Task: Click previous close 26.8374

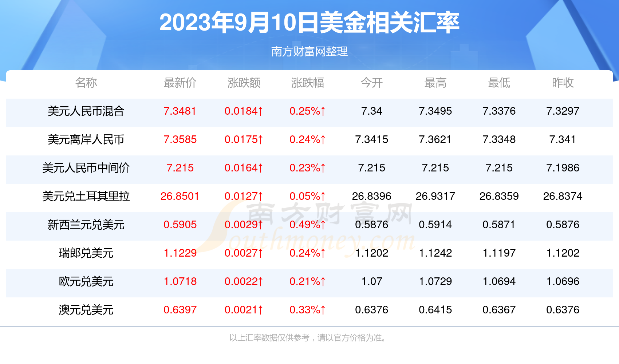Action: (563, 196)
